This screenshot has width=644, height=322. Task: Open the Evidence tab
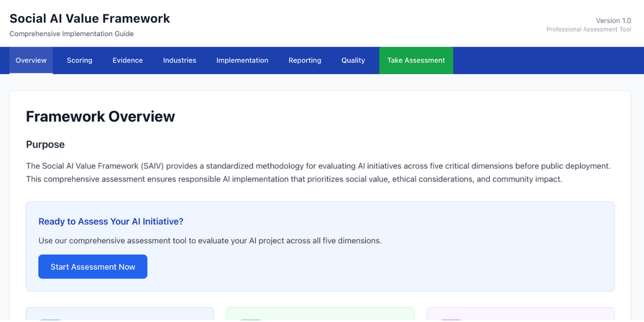[x=127, y=60]
